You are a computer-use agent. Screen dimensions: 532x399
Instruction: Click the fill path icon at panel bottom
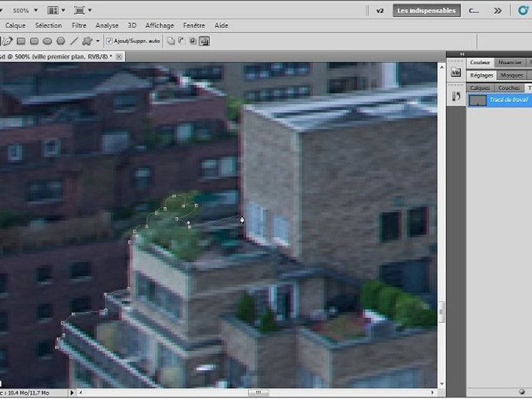pyautogui.click(x=522, y=392)
